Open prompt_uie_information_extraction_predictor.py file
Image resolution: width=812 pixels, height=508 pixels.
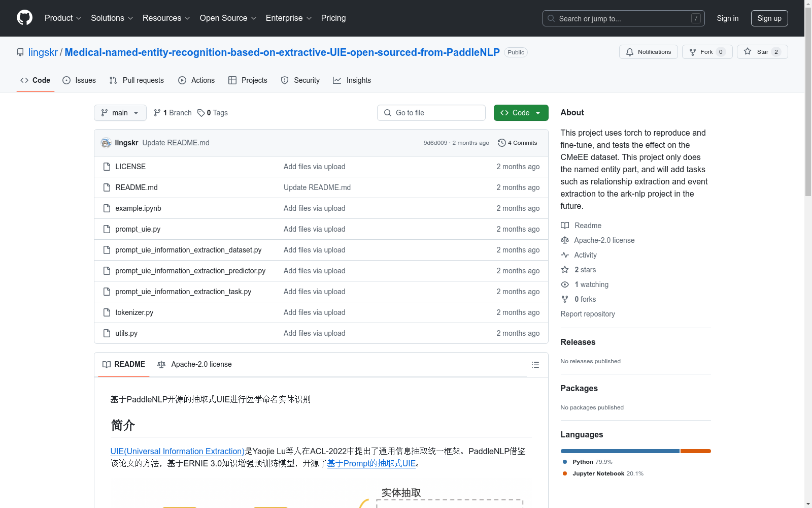(x=190, y=271)
